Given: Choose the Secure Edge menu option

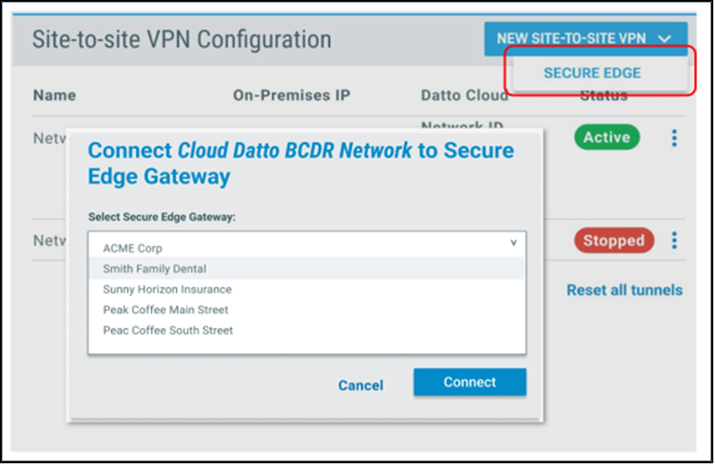Looking at the screenshot, I should click(x=592, y=73).
